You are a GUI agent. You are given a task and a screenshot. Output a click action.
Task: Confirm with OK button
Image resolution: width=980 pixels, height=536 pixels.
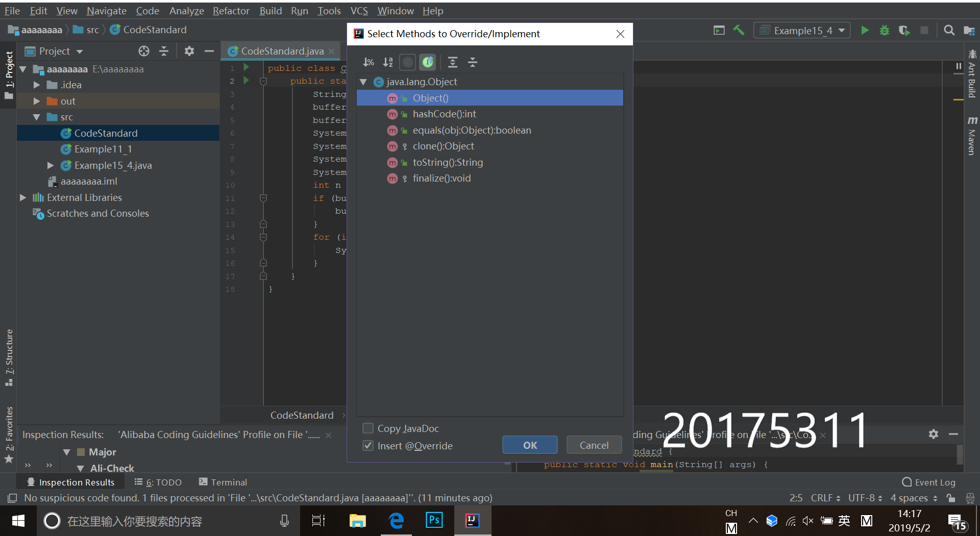coord(530,445)
